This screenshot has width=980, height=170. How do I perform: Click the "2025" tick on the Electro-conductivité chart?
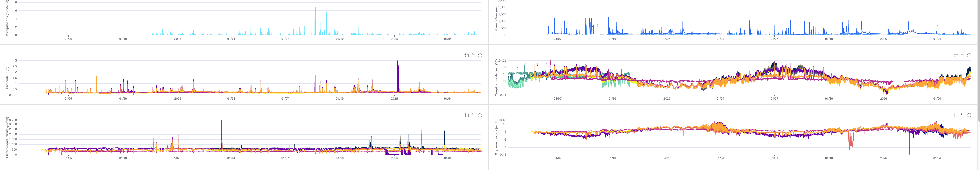pyautogui.click(x=178, y=158)
